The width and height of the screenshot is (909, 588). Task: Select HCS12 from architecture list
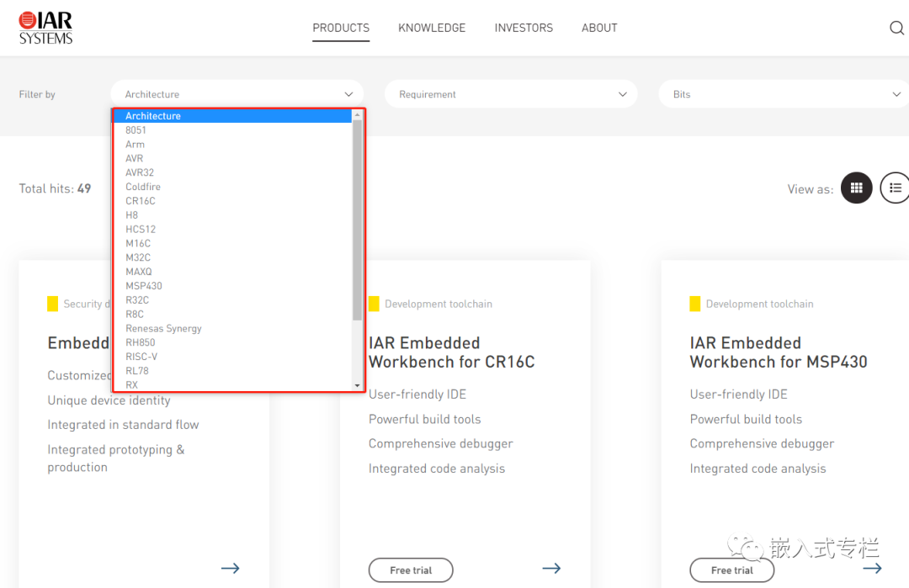[232, 230]
